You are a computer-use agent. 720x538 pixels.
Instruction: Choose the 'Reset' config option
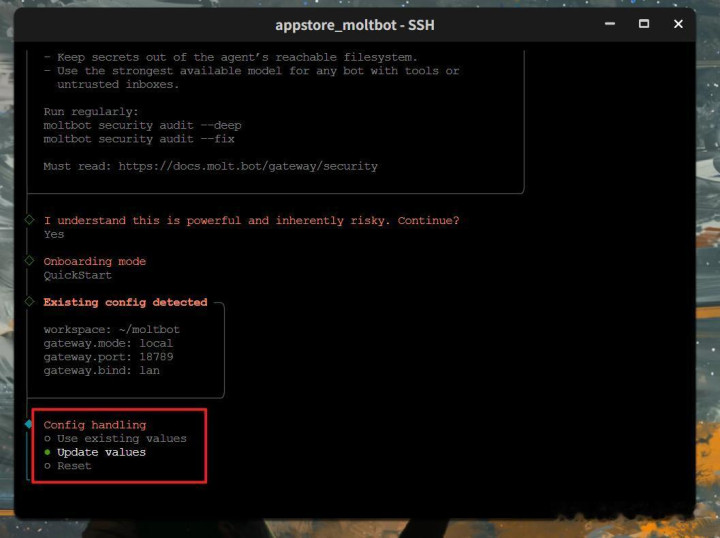coord(68,466)
